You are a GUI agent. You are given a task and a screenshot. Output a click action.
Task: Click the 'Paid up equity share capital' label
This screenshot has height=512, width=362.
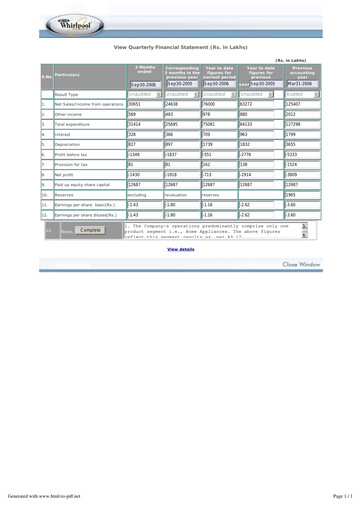pyautogui.click(x=82, y=185)
